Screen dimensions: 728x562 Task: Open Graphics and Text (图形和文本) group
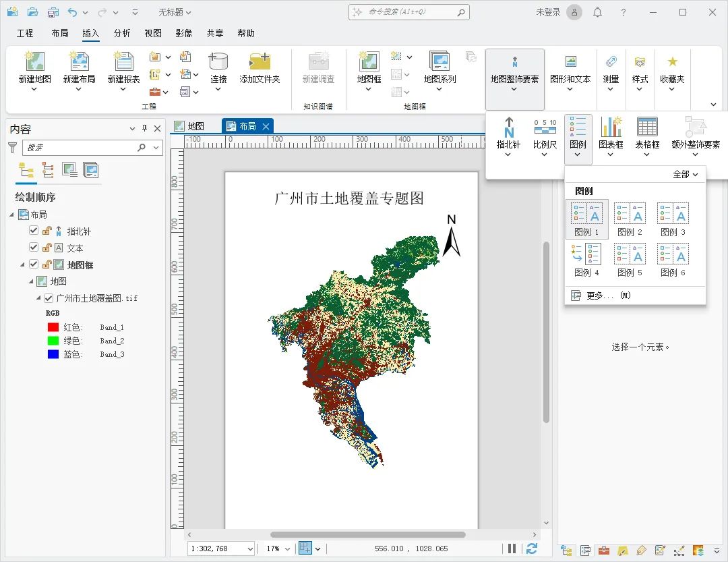[570, 74]
